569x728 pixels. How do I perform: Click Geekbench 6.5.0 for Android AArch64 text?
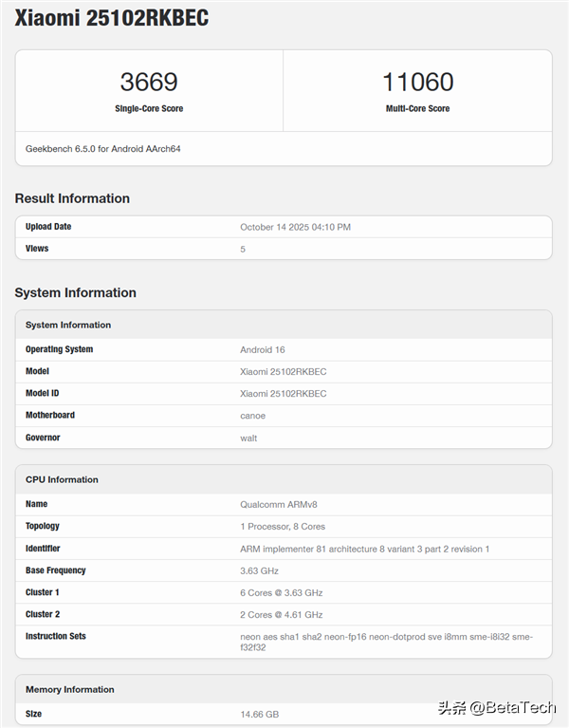103,149
